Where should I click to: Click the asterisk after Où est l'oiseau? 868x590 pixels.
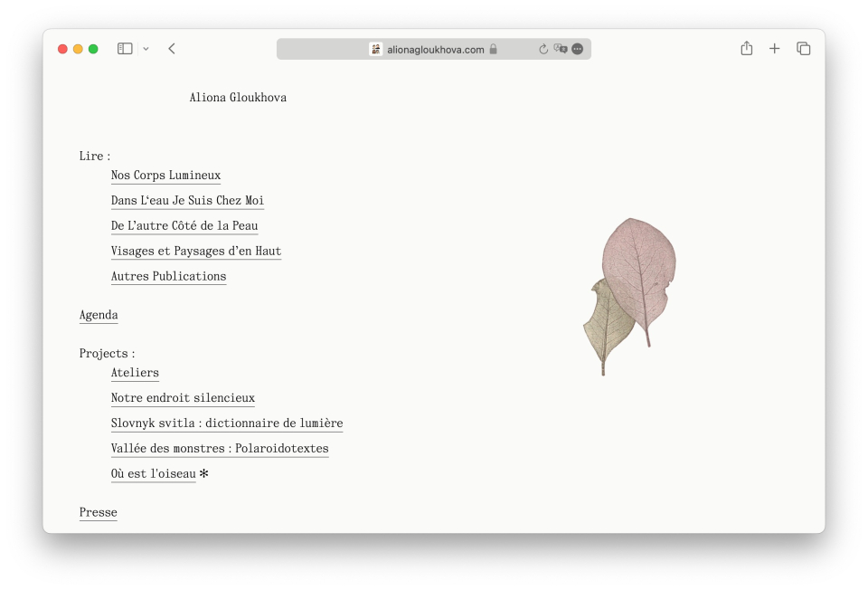click(203, 473)
